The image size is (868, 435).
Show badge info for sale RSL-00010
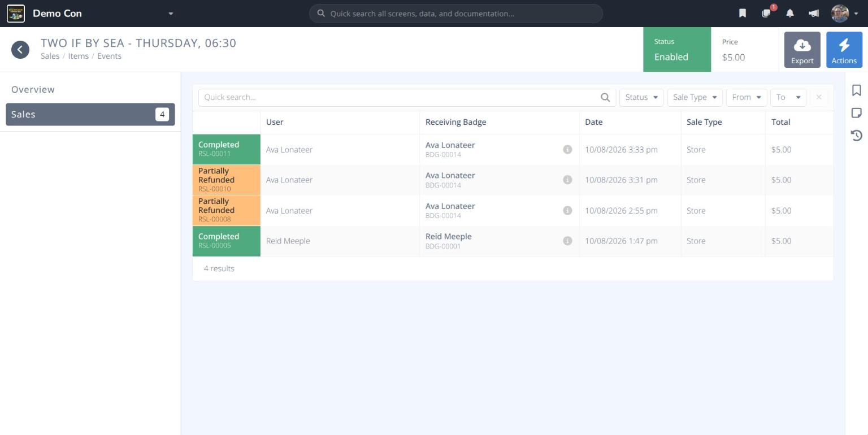[x=567, y=180]
